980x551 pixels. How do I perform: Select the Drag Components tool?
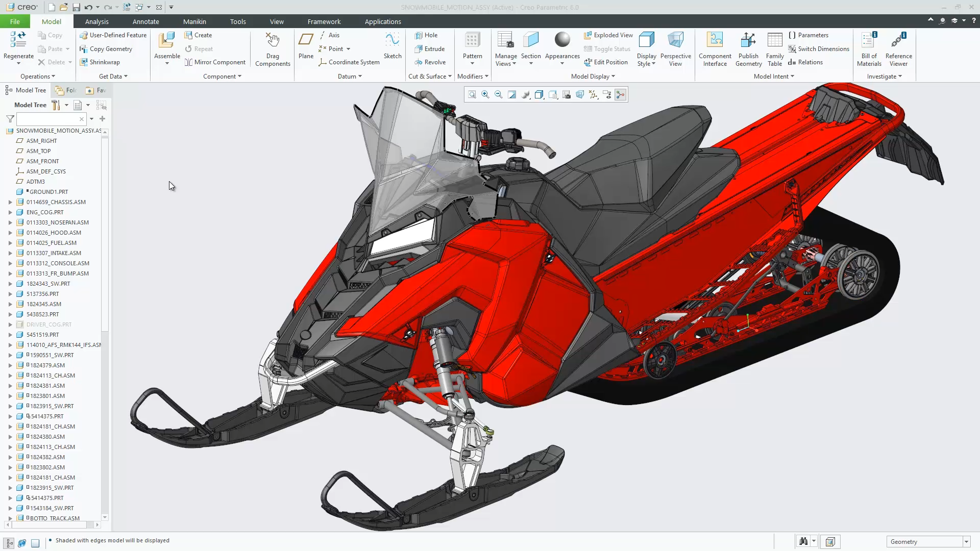click(x=273, y=48)
